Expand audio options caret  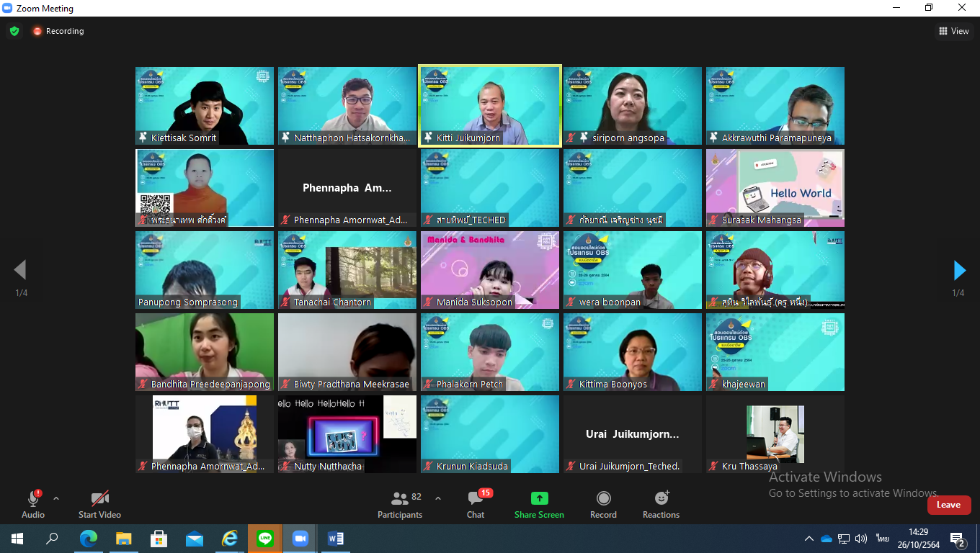click(56, 498)
